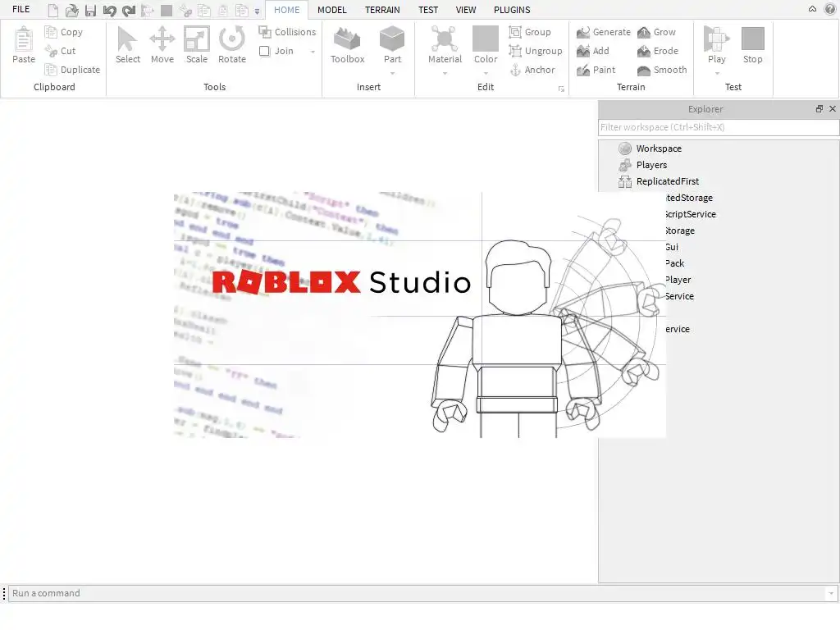Click Generate terrain
This screenshot has height=630, width=840.
603,32
